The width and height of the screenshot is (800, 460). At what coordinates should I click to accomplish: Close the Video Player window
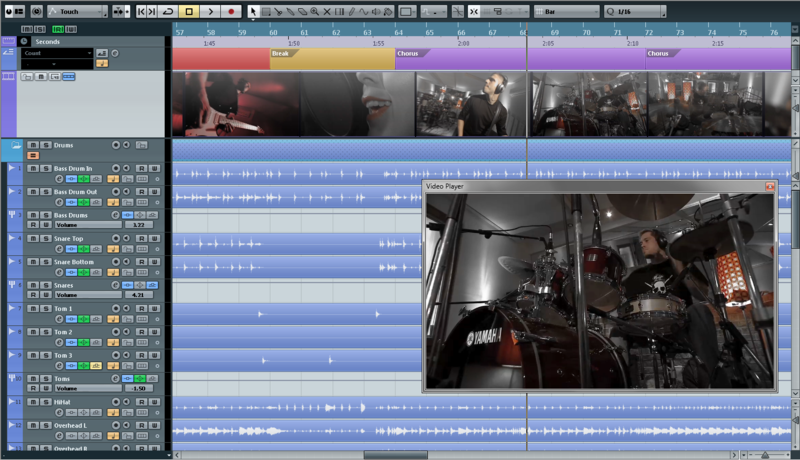[x=770, y=187]
